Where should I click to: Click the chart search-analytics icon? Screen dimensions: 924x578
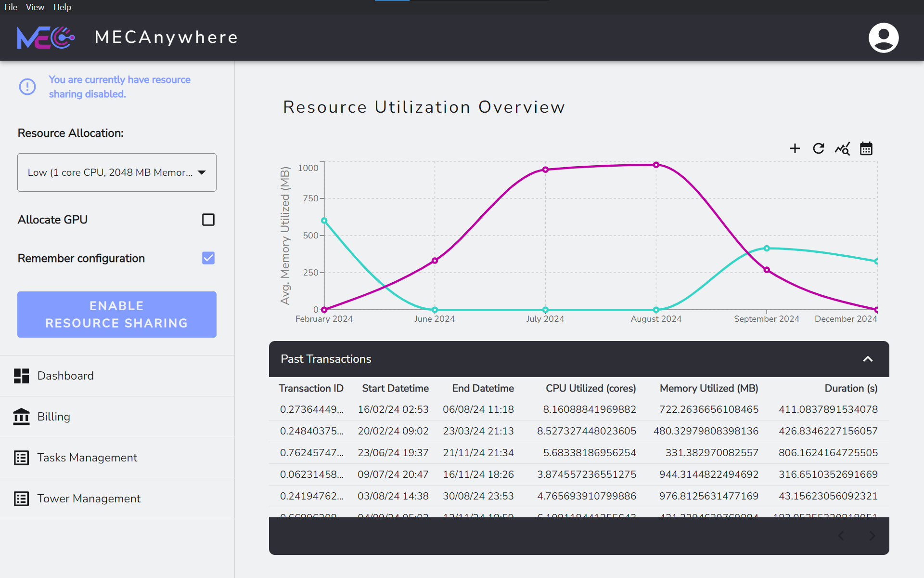click(x=842, y=148)
